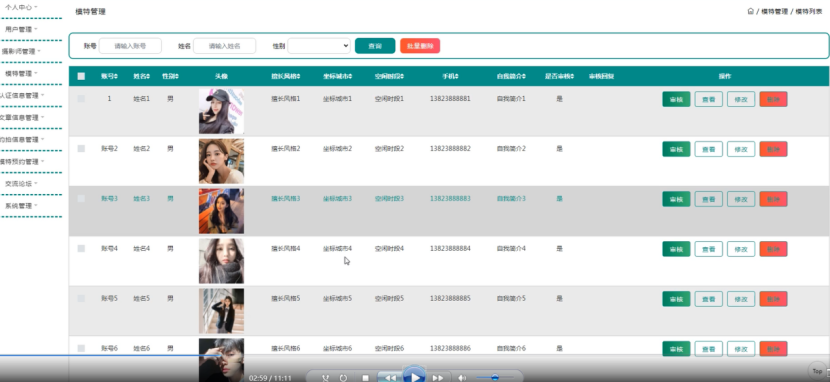Screen dimensions: 830x382
Task: Sort table by 账号 column arrows
Action: pyautogui.click(x=116, y=76)
